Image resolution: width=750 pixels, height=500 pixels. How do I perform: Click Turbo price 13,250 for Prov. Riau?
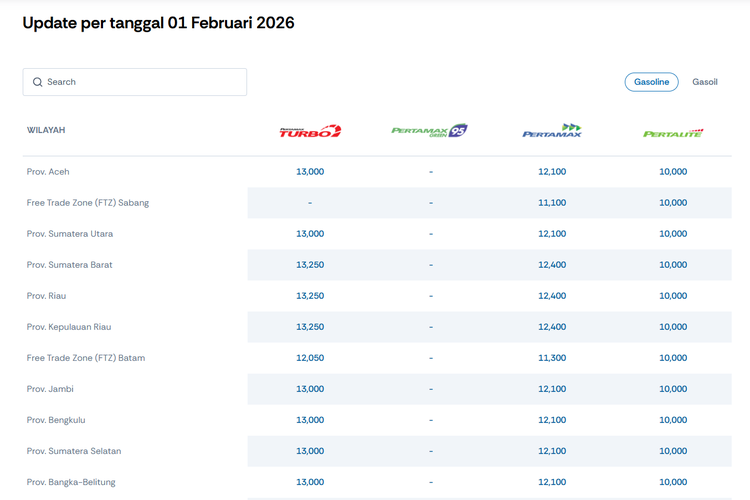click(310, 296)
